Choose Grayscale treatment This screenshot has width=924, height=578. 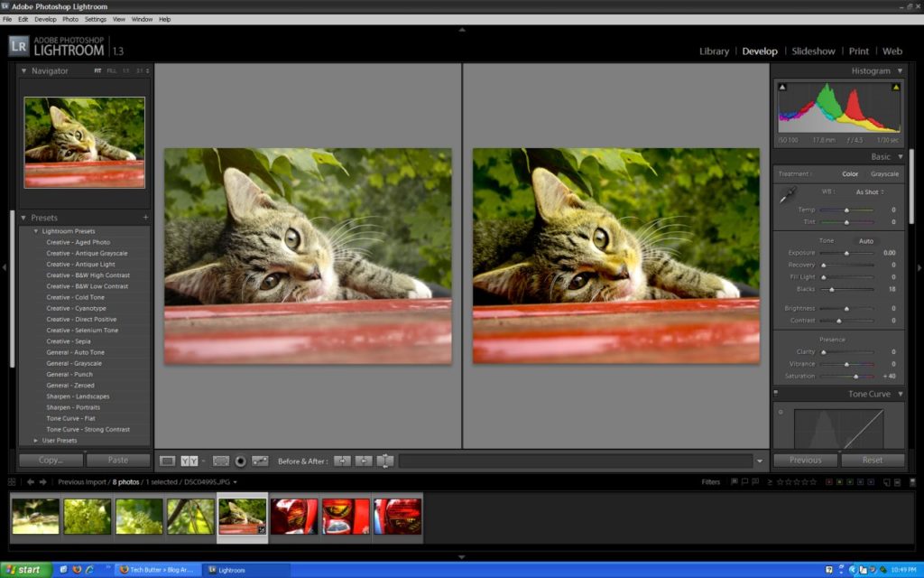[884, 174]
